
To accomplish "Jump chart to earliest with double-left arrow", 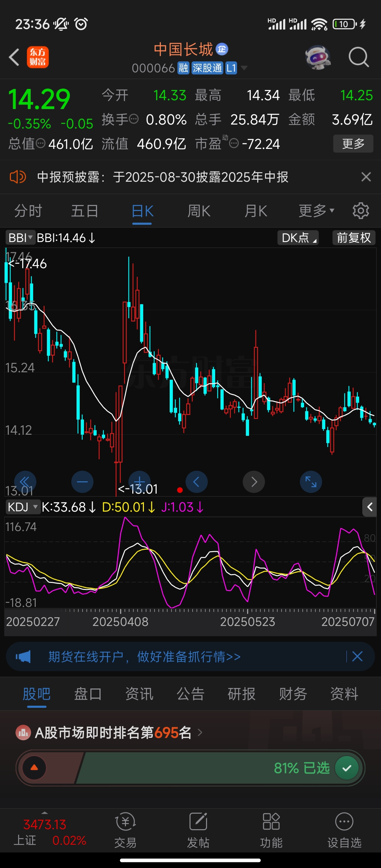I will tap(25, 482).
